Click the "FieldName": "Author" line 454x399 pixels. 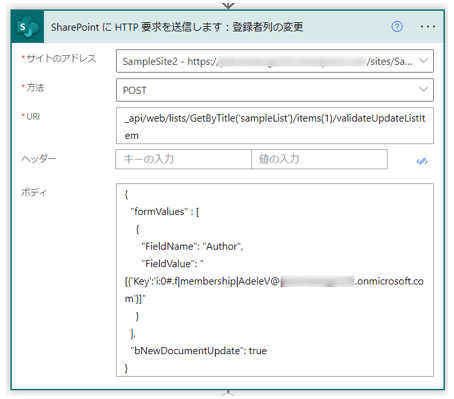192,246
